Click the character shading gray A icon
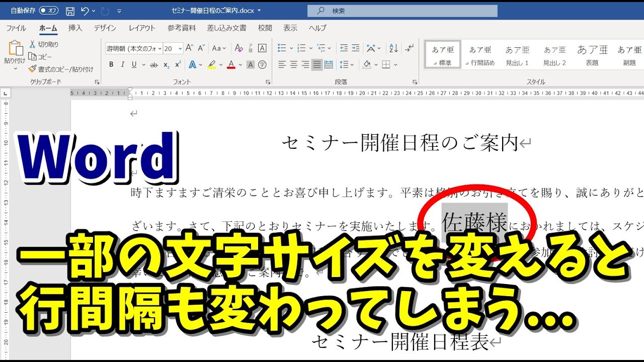 (250, 64)
